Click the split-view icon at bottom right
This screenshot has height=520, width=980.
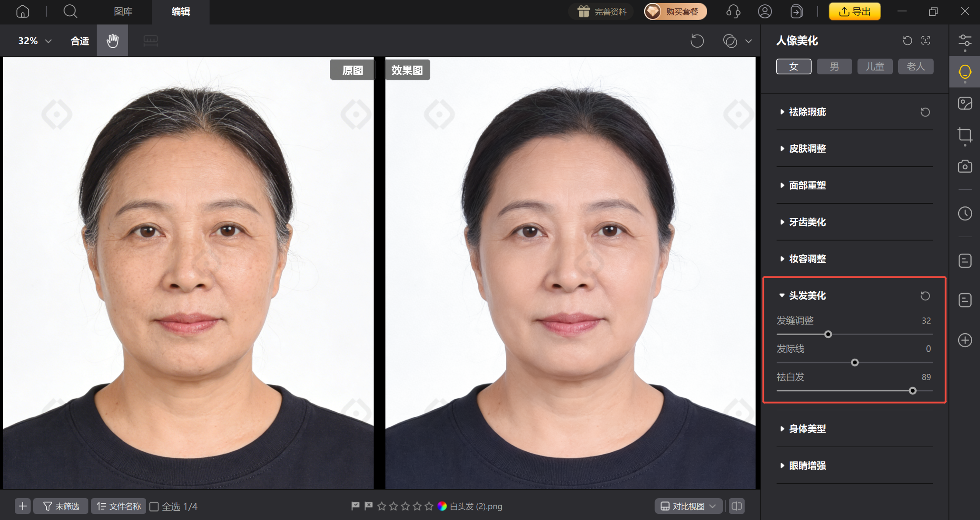pos(737,506)
